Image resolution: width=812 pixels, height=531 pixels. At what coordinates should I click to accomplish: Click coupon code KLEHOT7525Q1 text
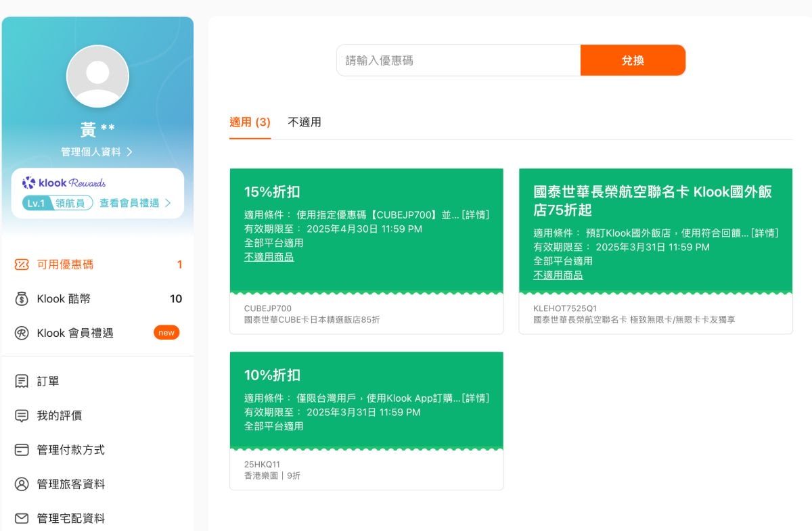[565, 308]
